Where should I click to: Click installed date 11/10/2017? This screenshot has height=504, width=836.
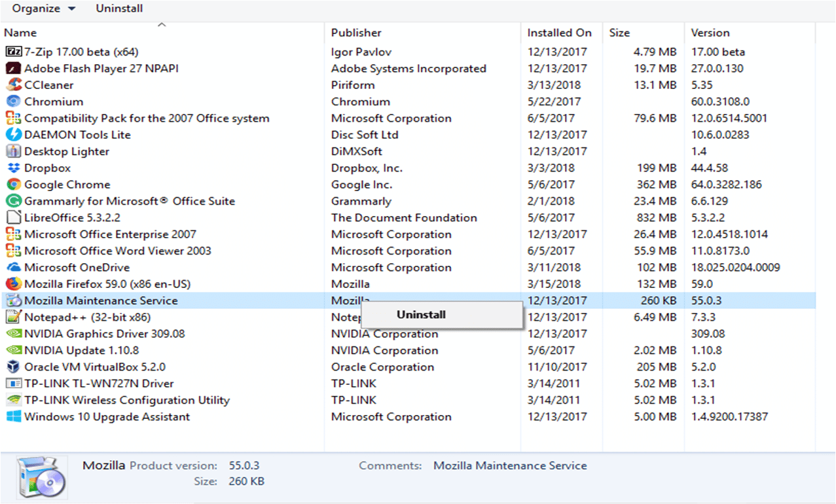point(557,367)
